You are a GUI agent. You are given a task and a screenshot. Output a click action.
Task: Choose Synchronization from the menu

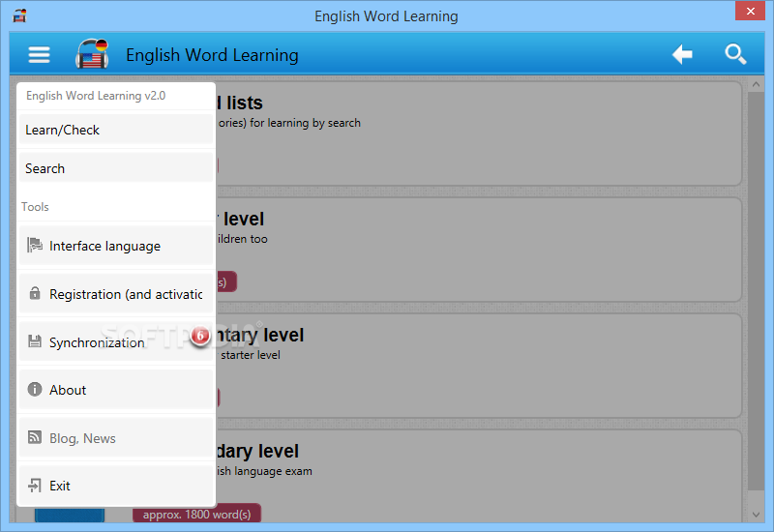click(x=116, y=342)
